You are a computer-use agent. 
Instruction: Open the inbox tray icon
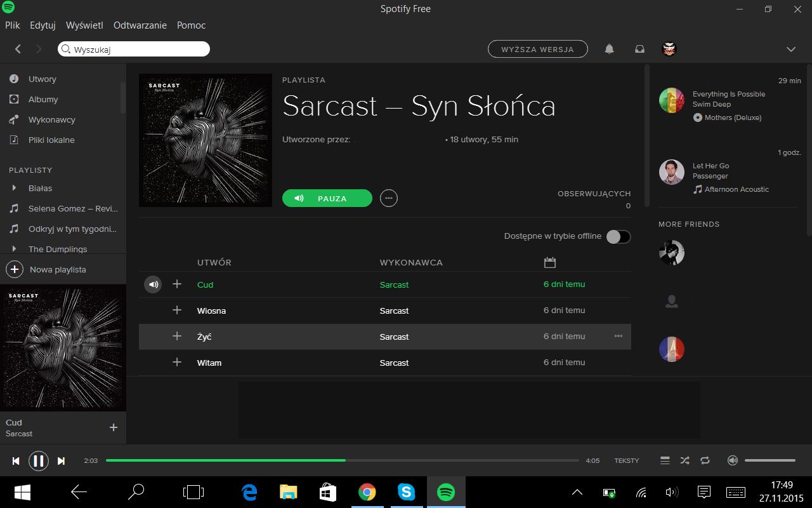[640, 49]
